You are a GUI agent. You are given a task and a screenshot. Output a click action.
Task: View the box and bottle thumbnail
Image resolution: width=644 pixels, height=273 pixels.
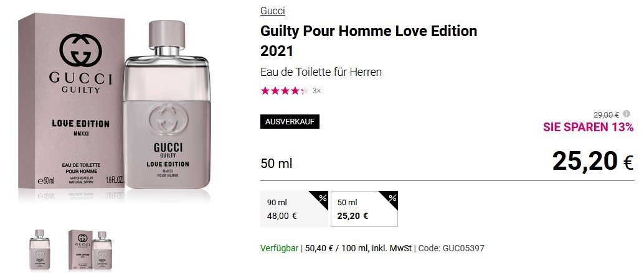90,249
